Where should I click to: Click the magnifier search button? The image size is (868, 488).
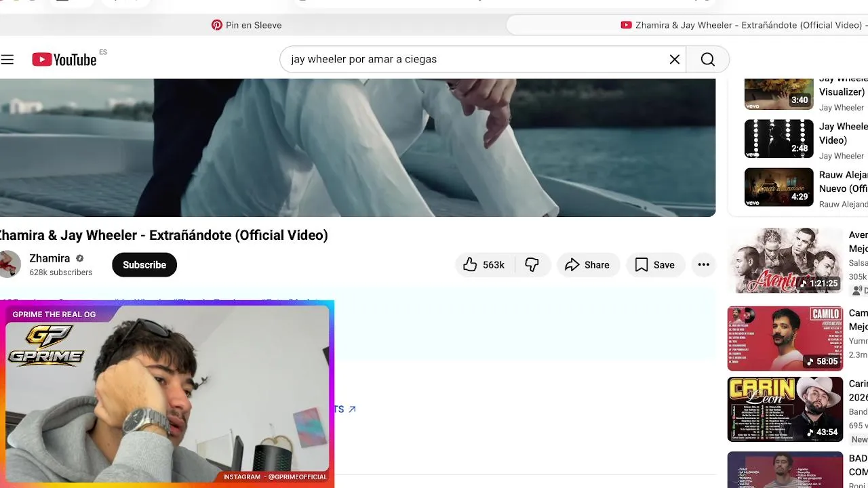pos(707,60)
